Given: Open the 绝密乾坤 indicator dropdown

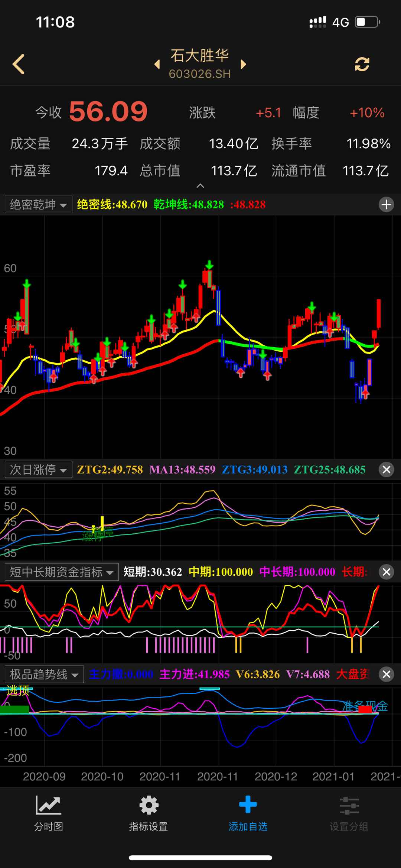Looking at the screenshot, I should (39, 205).
